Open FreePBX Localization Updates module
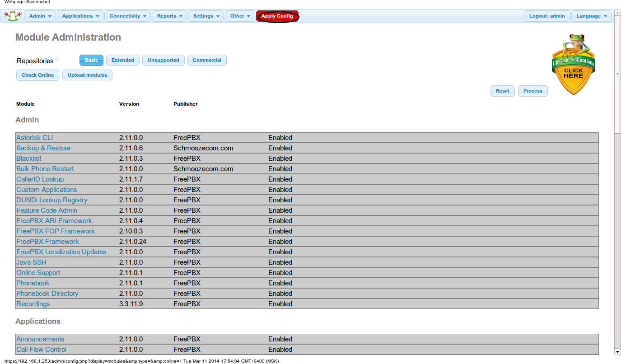Screen dimensions: 621x364 [x=61, y=252]
